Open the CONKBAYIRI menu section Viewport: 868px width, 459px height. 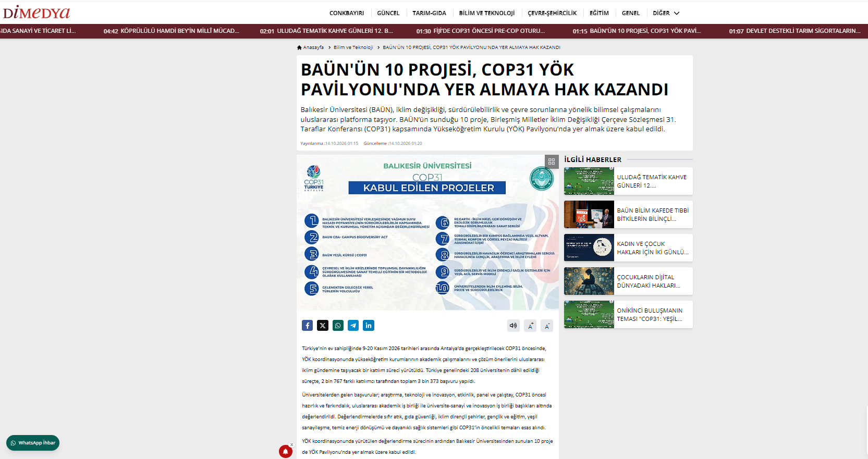(x=347, y=13)
